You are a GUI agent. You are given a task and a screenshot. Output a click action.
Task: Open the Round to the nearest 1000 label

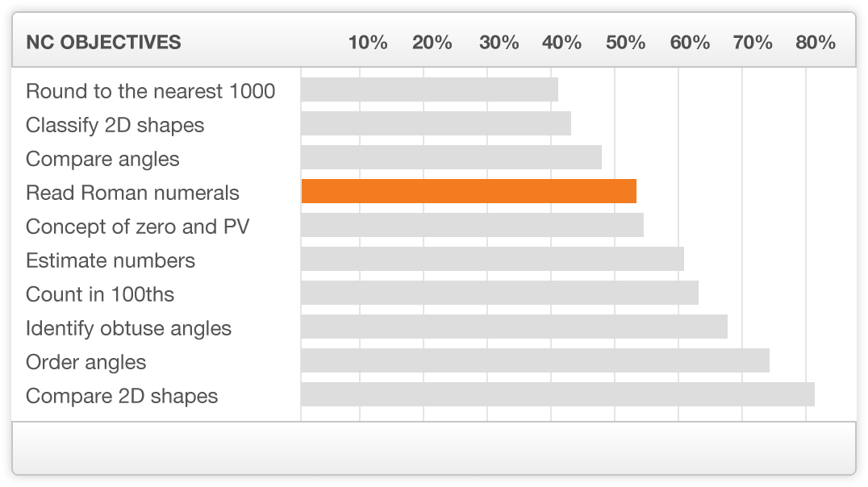151,91
